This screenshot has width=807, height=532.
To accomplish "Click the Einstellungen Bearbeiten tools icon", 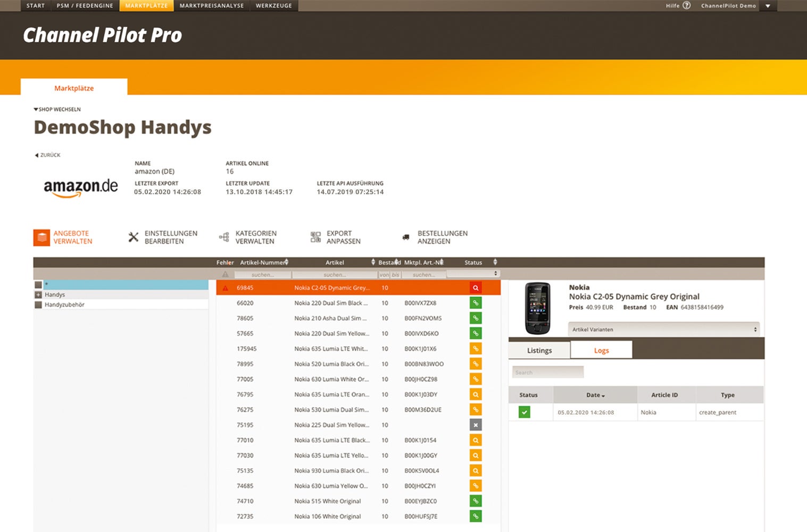I will coord(134,237).
